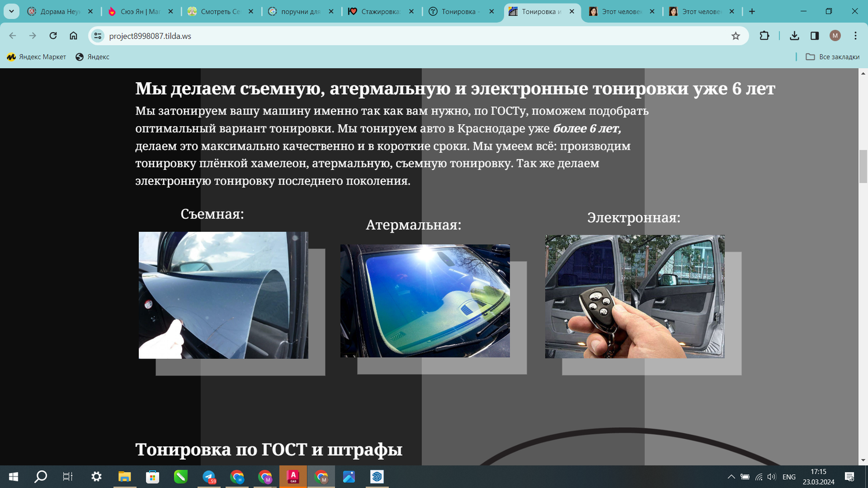Viewport: 868px width, 488px height.
Task: Open Microsoft Store from the taskbar
Action: [x=153, y=476]
